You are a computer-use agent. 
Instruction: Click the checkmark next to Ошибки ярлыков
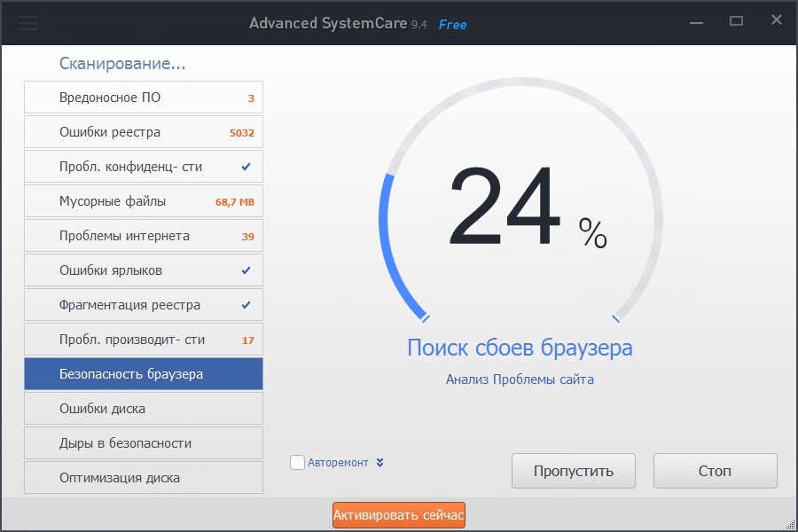click(x=246, y=270)
